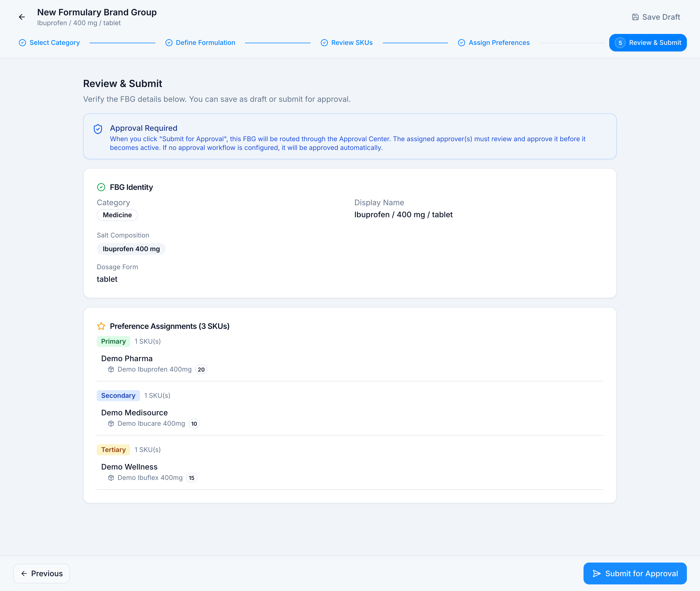This screenshot has height=591, width=700.
Task: Click the Save Draft button
Action: (656, 17)
